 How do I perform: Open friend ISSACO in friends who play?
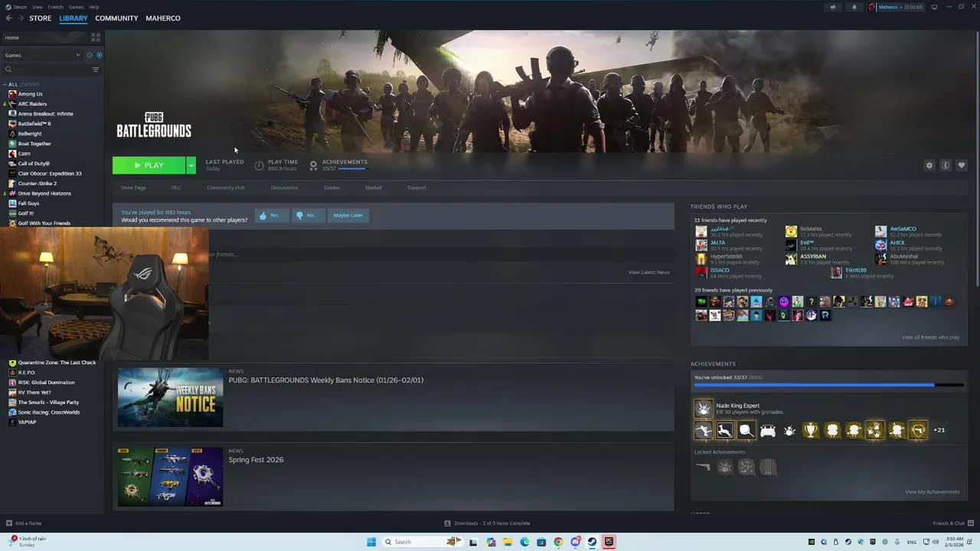click(728, 273)
